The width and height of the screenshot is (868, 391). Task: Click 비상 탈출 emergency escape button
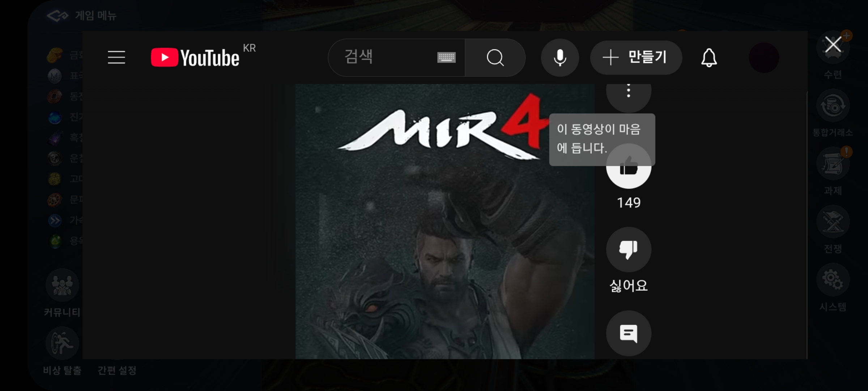point(62,344)
